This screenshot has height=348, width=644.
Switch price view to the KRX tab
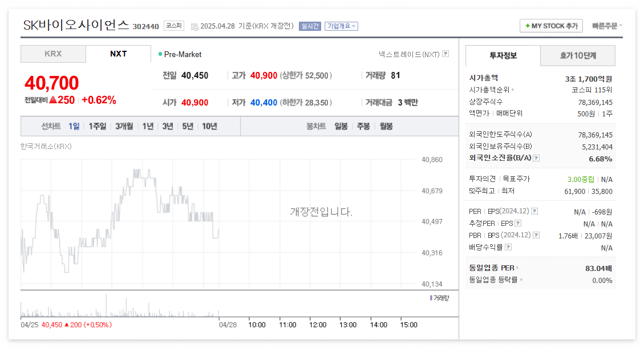coord(52,54)
